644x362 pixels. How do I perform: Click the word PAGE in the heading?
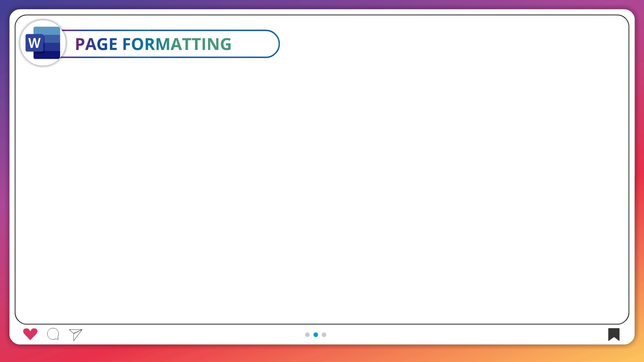[96, 44]
